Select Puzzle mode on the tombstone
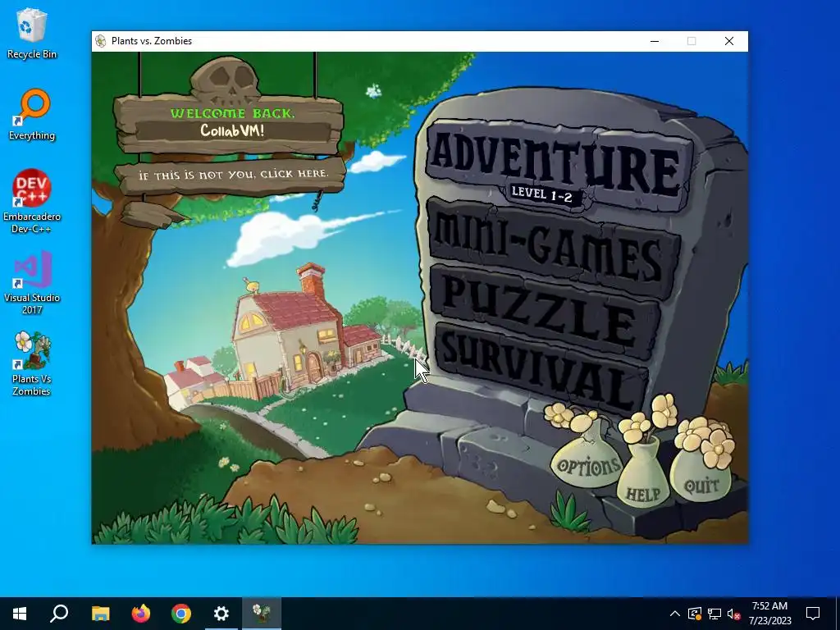Image resolution: width=840 pixels, height=630 pixels. click(x=545, y=311)
